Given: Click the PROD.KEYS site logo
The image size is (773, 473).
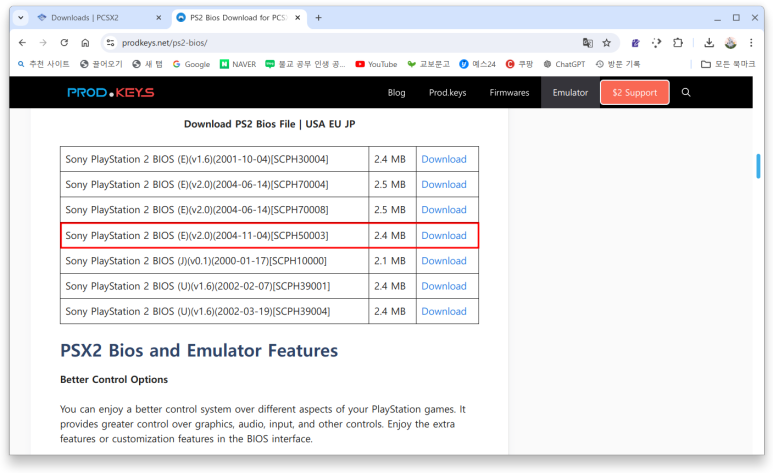Looking at the screenshot, I should pyautogui.click(x=111, y=93).
